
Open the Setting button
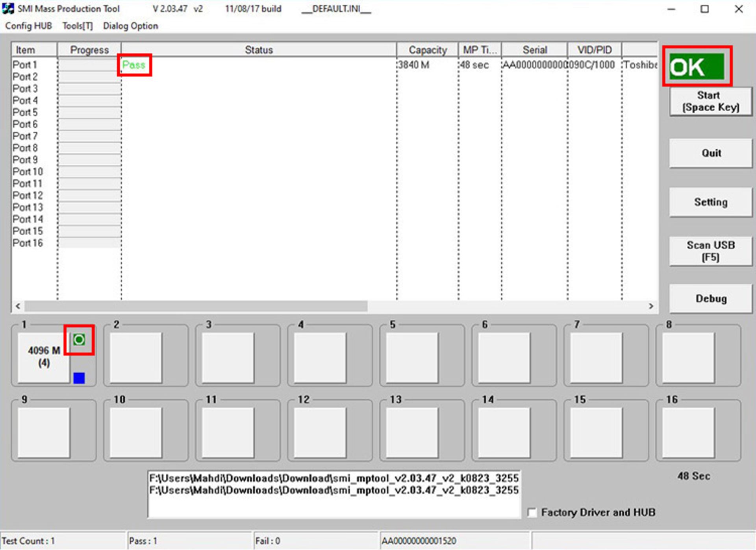[710, 202]
